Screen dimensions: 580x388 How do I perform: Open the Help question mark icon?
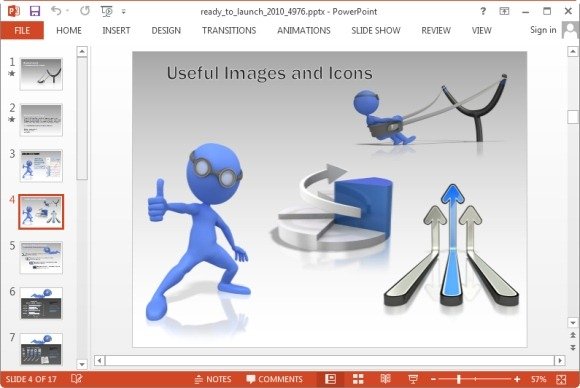[483, 11]
